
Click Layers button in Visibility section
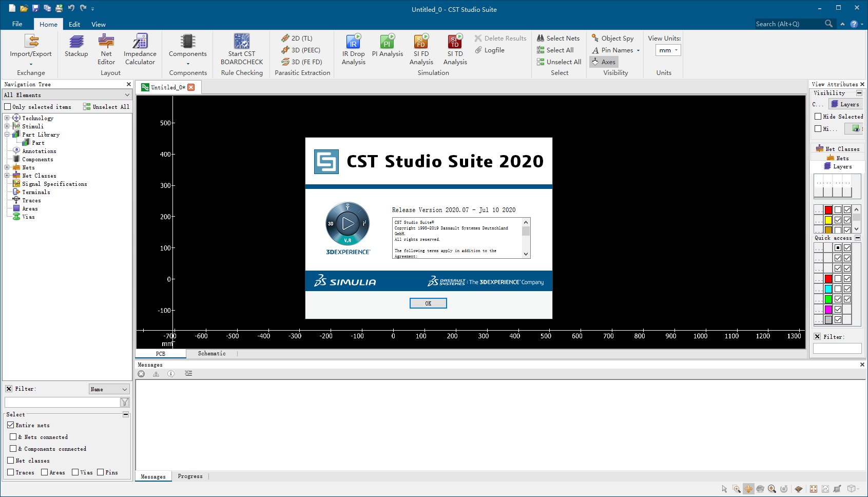[845, 104]
